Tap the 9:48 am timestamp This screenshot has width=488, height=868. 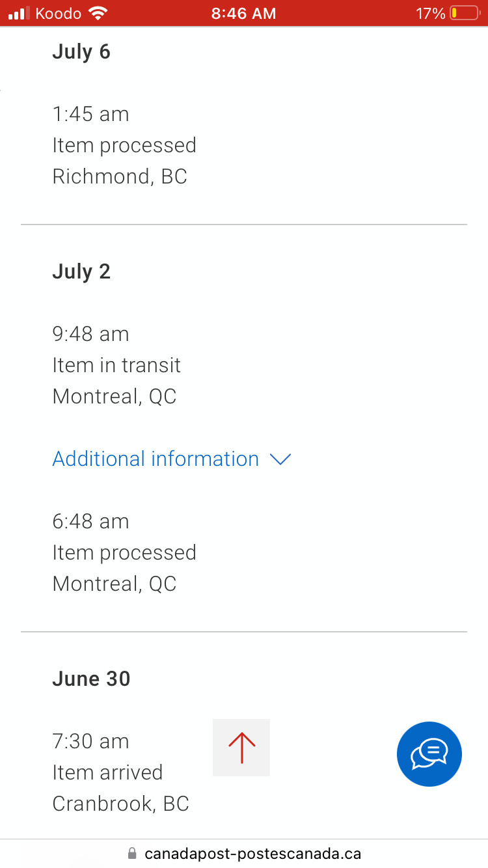point(90,334)
